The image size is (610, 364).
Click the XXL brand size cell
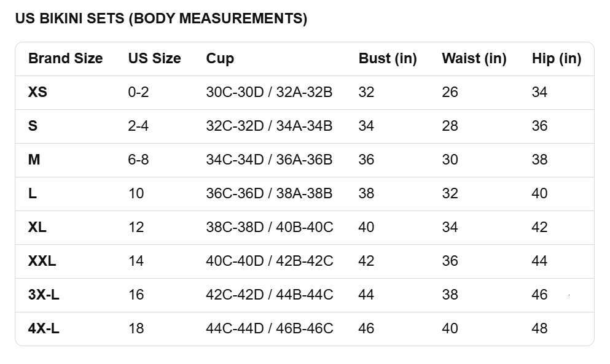pyautogui.click(x=42, y=261)
